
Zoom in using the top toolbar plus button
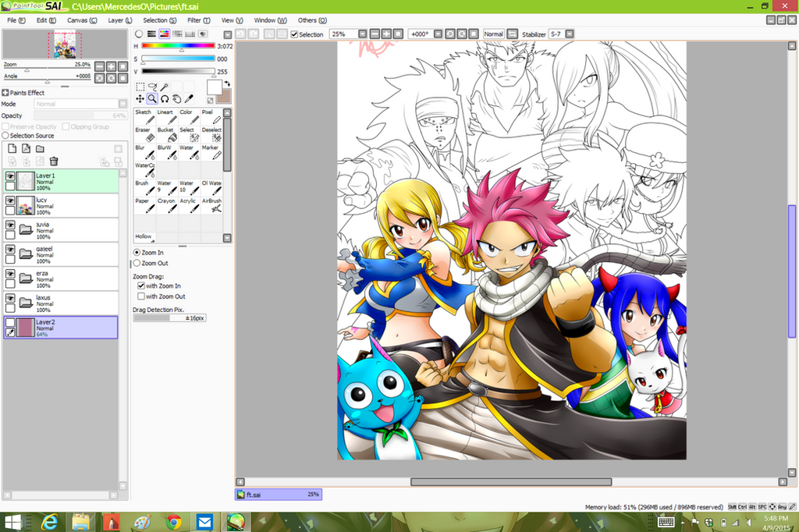[x=386, y=34]
